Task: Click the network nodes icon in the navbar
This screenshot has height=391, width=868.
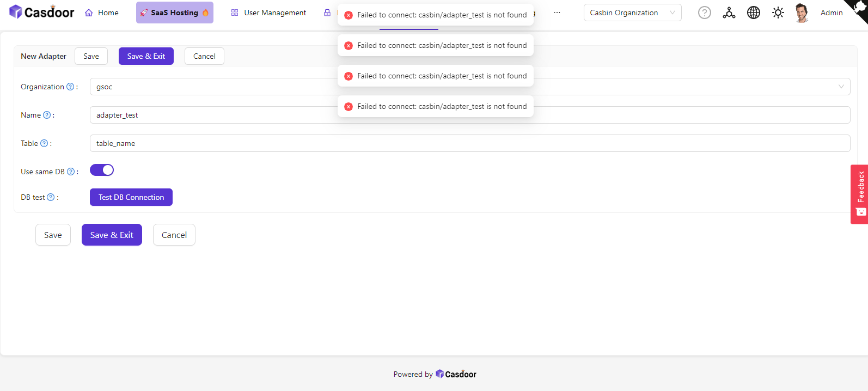Action: pyautogui.click(x=729, y=13)
